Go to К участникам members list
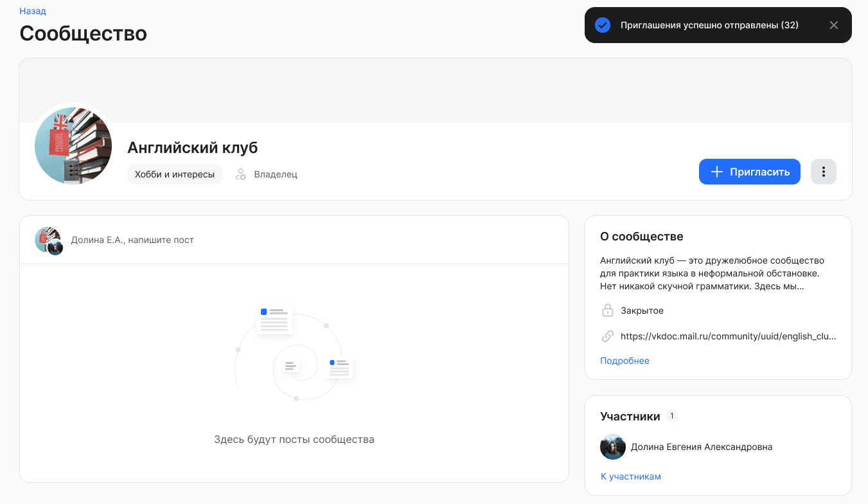 click(x=630, y=476)
